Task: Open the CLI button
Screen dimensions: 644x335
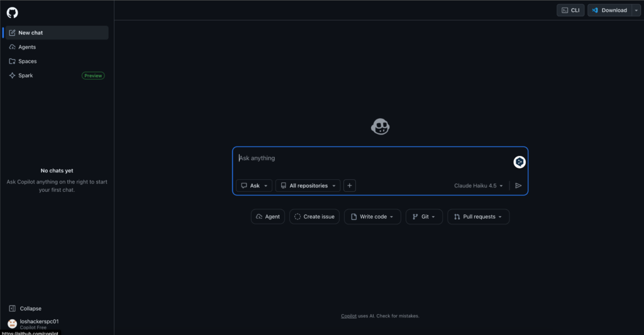Action: pos(570,10)
